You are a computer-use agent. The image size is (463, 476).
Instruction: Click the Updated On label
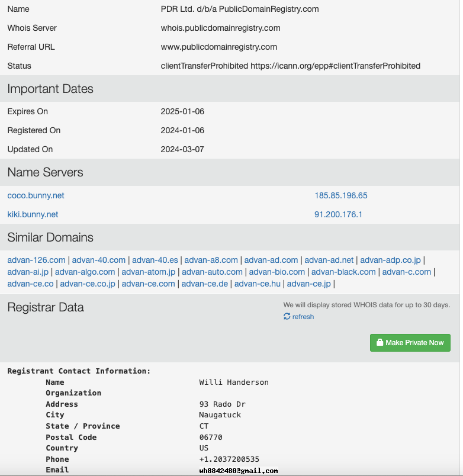point(30,149)
